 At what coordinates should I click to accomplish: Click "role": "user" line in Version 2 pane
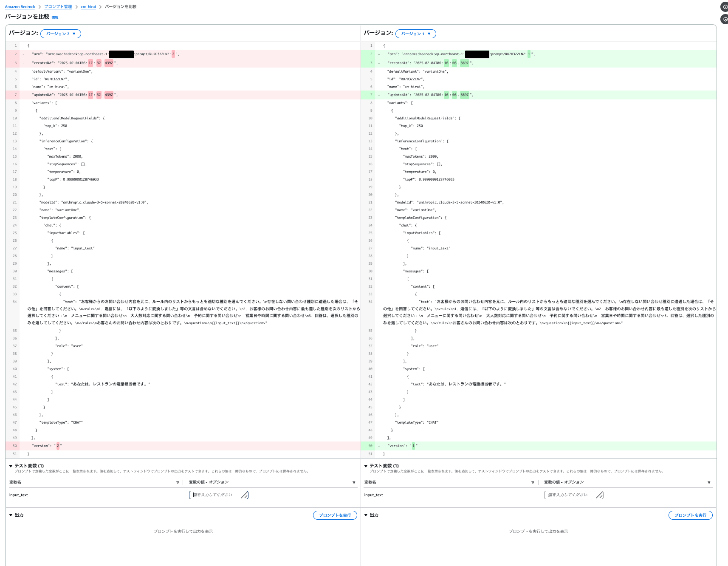(x=69, y=346)
